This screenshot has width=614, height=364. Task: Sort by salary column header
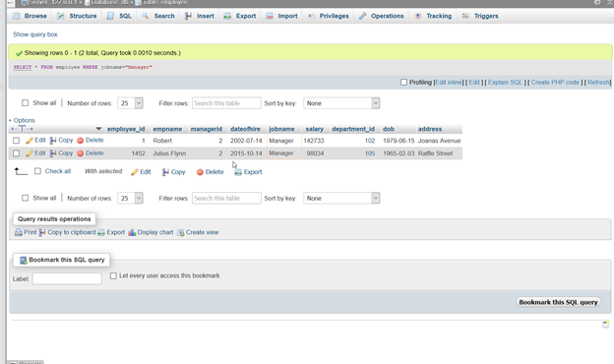[x=315, y=129]
